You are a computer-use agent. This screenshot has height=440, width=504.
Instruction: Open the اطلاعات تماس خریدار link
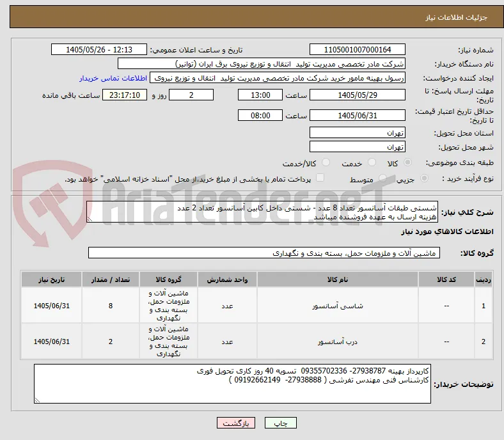click(113, 78)
